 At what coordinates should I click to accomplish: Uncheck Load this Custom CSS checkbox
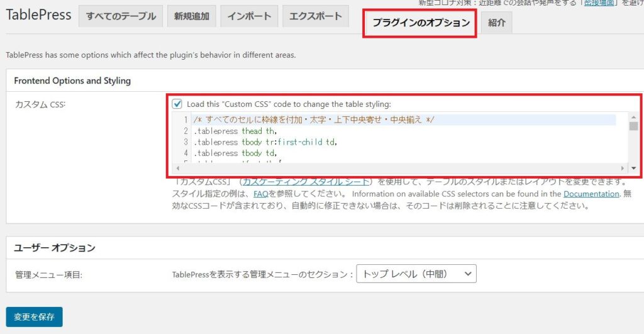tap(177, 104)
